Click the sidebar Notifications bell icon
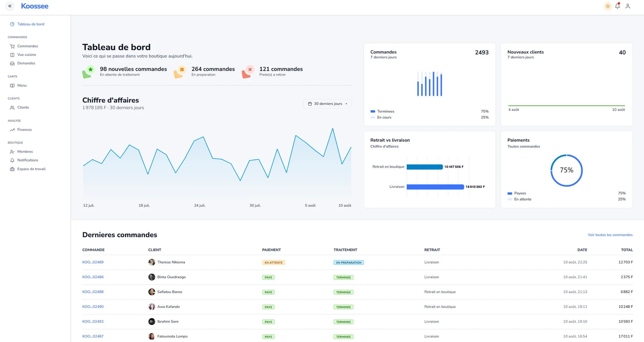The width and height of the screenshot is (644, 342). [x=12, y=160]
